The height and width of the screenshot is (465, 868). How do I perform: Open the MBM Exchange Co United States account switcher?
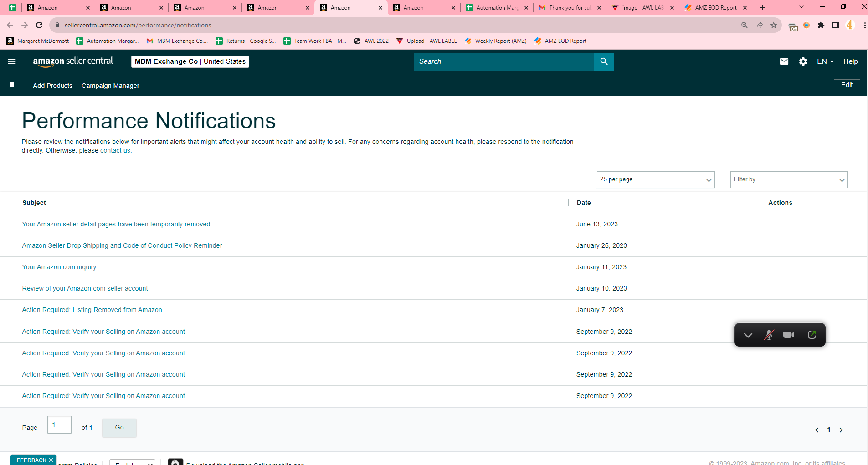point(190,61)
